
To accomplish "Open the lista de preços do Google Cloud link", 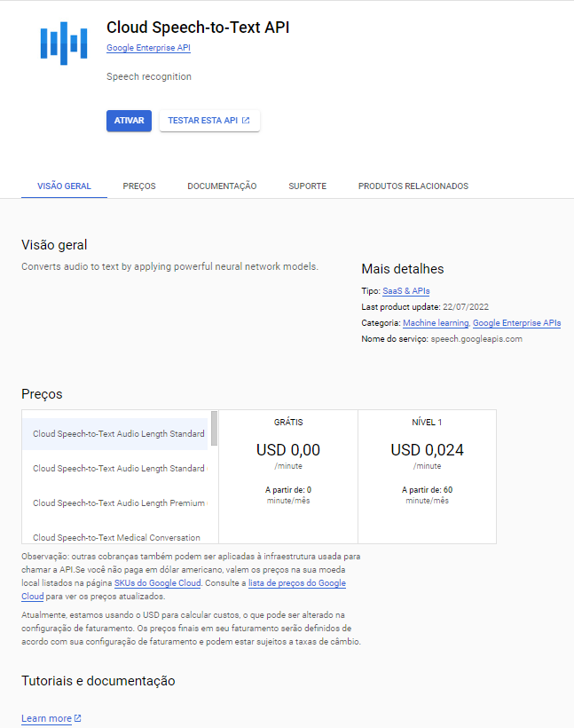I will 297,583.
